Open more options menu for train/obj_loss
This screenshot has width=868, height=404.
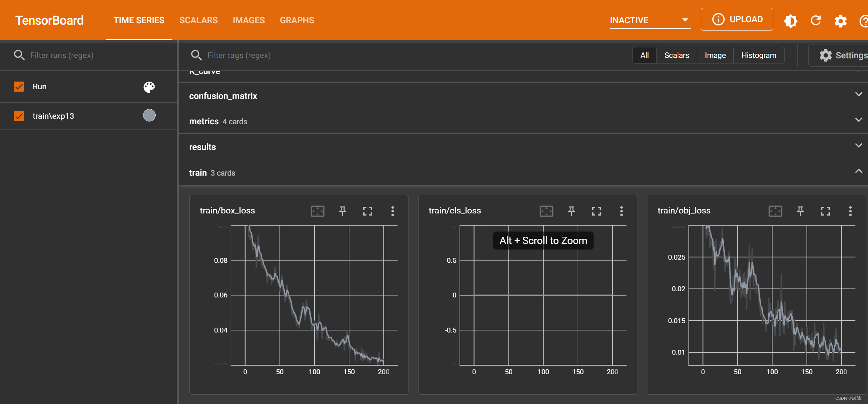pyautogui.click(x=850, y=211)
